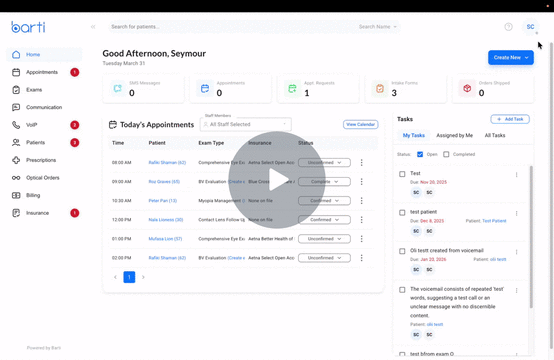This screenshot has height=360, width=554.
Task: Play the video overlay
Action: pos(277,180)
